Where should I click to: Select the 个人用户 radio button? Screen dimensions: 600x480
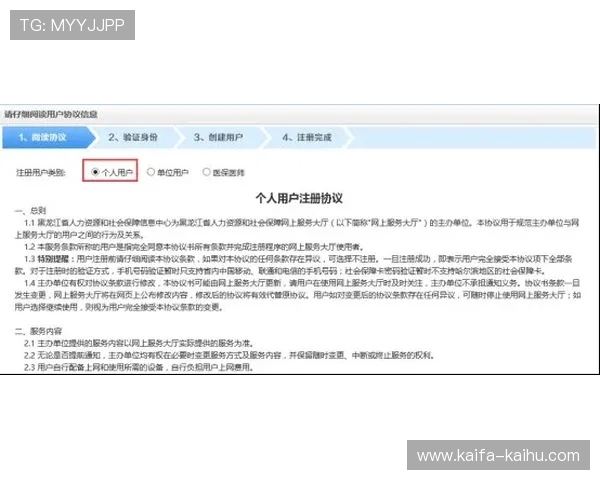(x=95, y=172)
